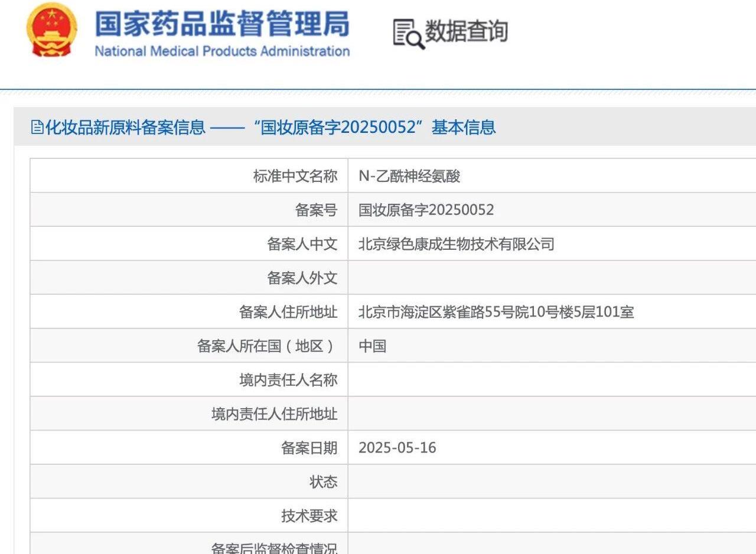Select the filing date 2025-05-16
This screenshot has width=756, height=554.
click(x=397, y=448)
